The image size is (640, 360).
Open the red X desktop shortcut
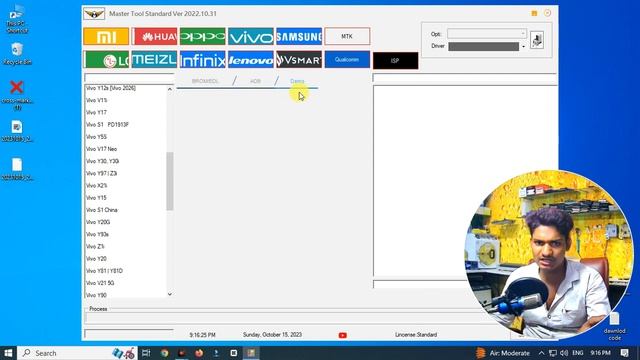click(17, 96)
